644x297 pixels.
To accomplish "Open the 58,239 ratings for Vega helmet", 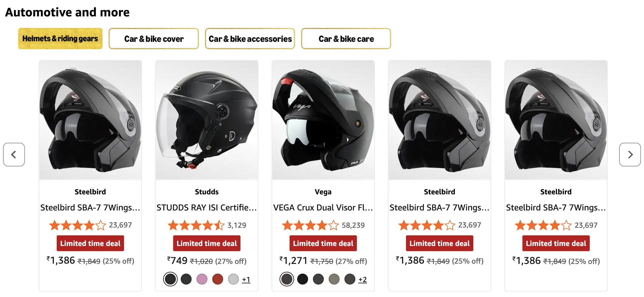I will point(353,225).
